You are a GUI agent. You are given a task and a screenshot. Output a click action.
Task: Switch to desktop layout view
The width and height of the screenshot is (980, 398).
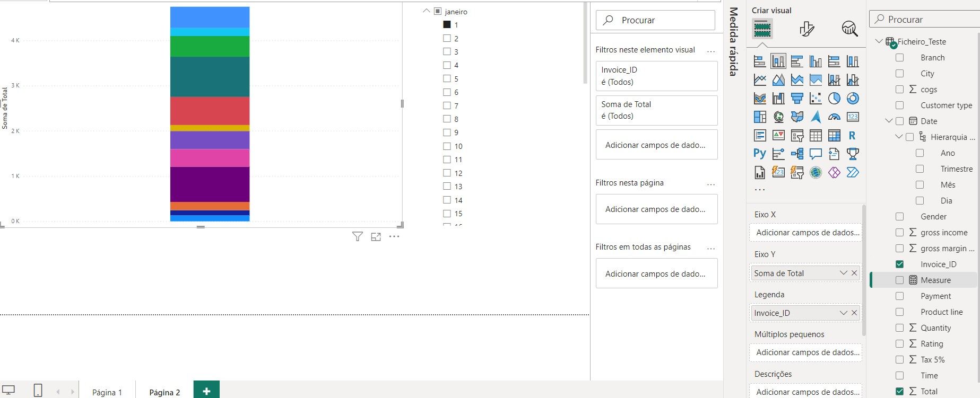pos(8,391)
